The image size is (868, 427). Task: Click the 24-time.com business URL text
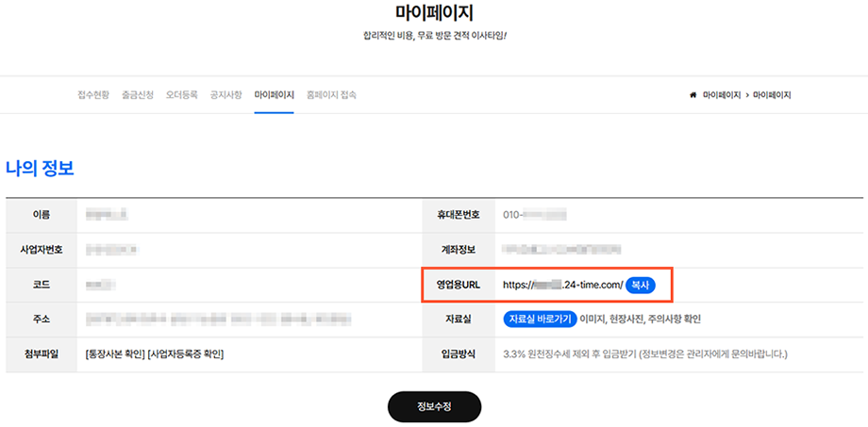point(562,285)
